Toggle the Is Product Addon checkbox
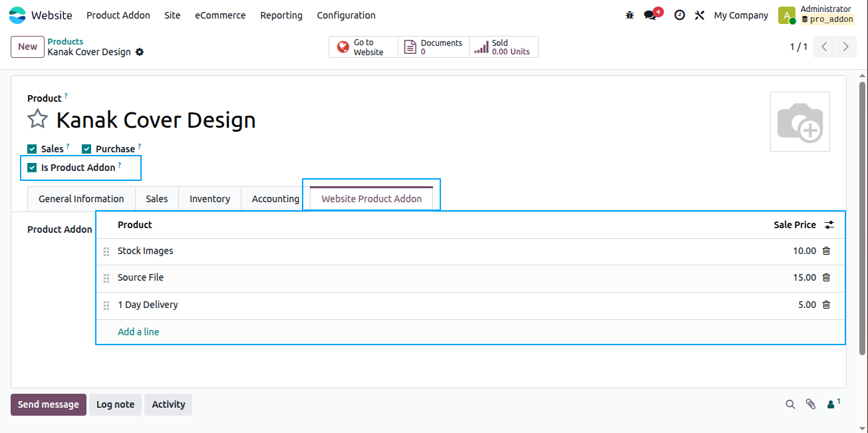 32,168
